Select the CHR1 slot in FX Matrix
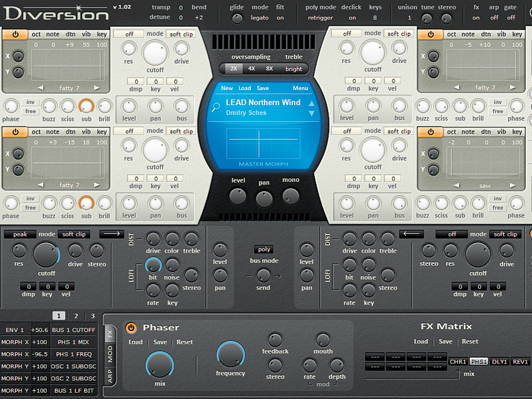The image size is (532, 399). (x=458, y=361)
